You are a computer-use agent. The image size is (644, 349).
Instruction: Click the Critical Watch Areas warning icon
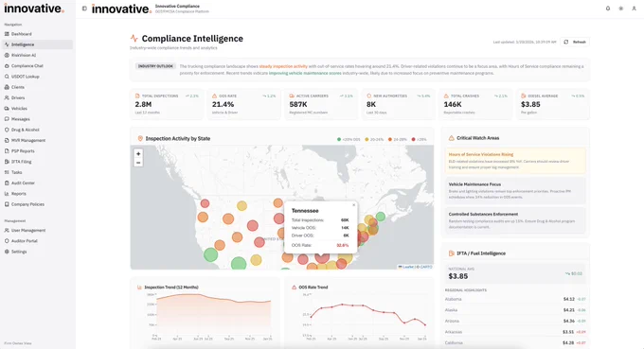coord(452,138)
